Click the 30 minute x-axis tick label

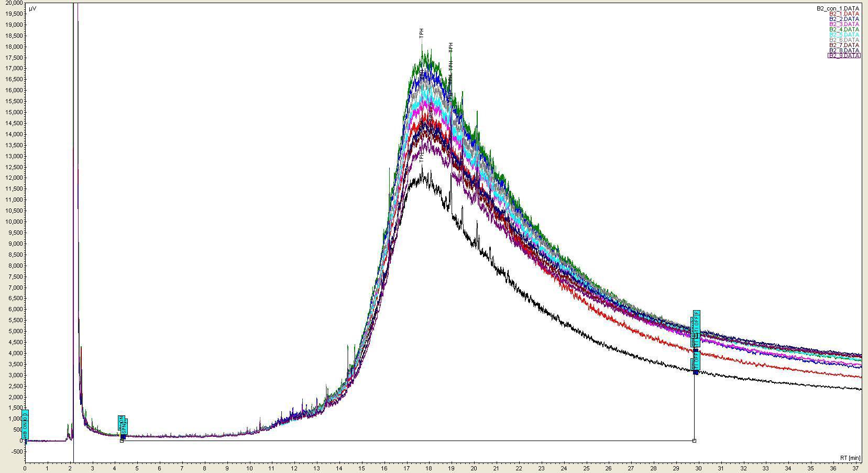pyautogui.click(x=698, y=468)
